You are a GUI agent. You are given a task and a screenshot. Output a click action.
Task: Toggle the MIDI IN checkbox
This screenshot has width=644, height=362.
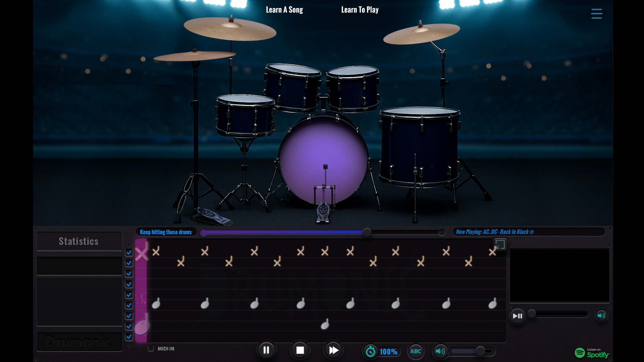pyautogui.click(x=151, y=349)
